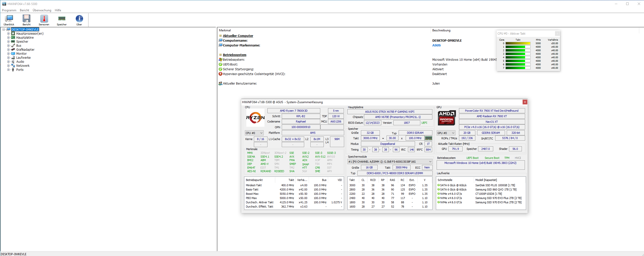
Task: Click the 'Navi31 XT' GPU codename value
Action: [x=492, y=122]
